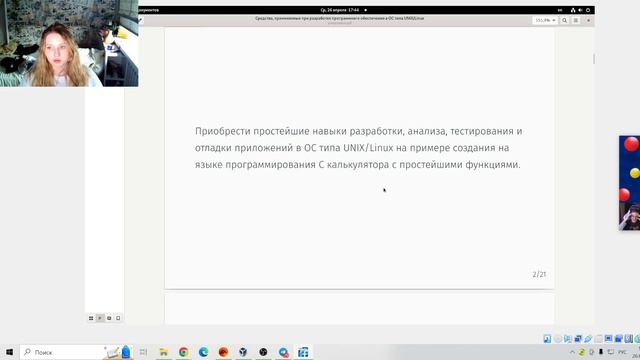This screenshot has height=360, width=640.
Task: Click the participant thumbnail with colored balls
Action: 629,183
